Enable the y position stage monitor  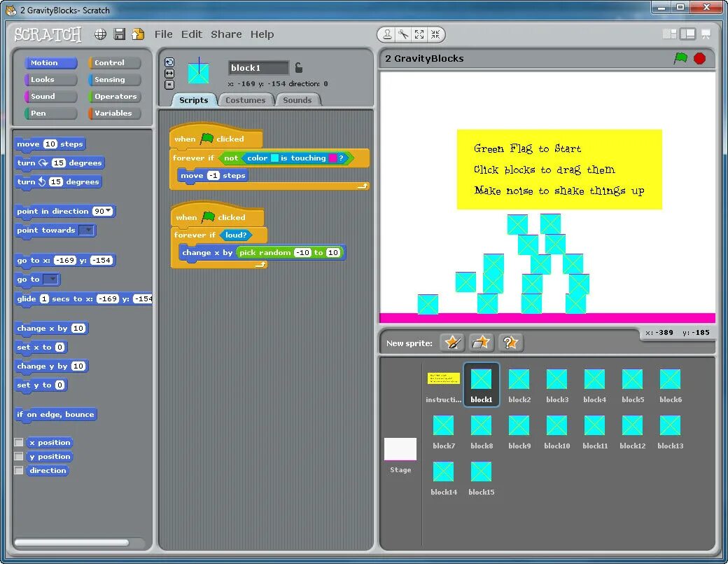click(x=19, y=456)
